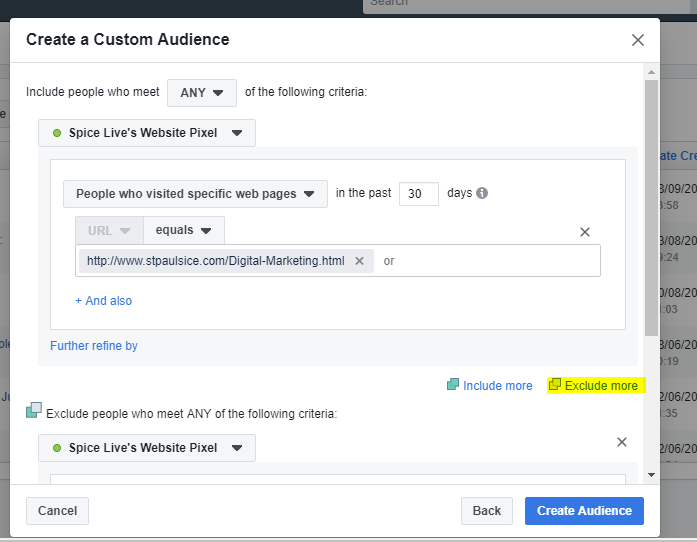697x542 pixels.
Task: Click the Back button
Action: 487,511
